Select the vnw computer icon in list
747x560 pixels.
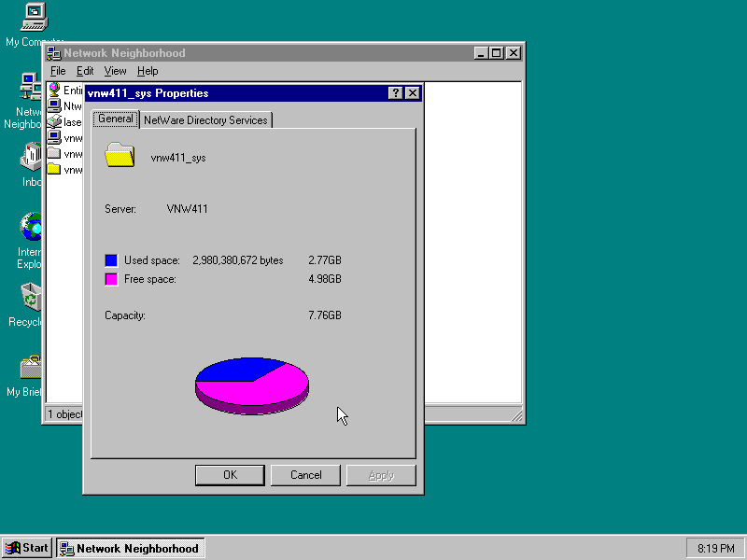click(x=54, y=138)
